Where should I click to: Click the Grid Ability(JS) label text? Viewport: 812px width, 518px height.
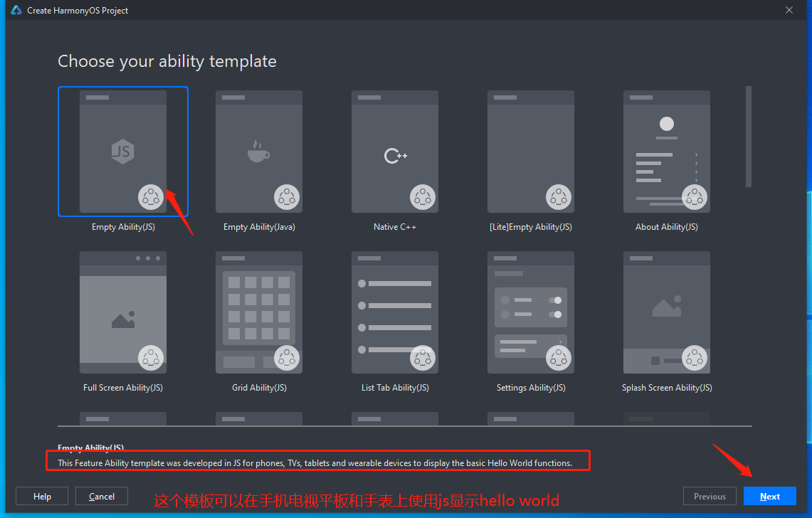coord(259,388)
